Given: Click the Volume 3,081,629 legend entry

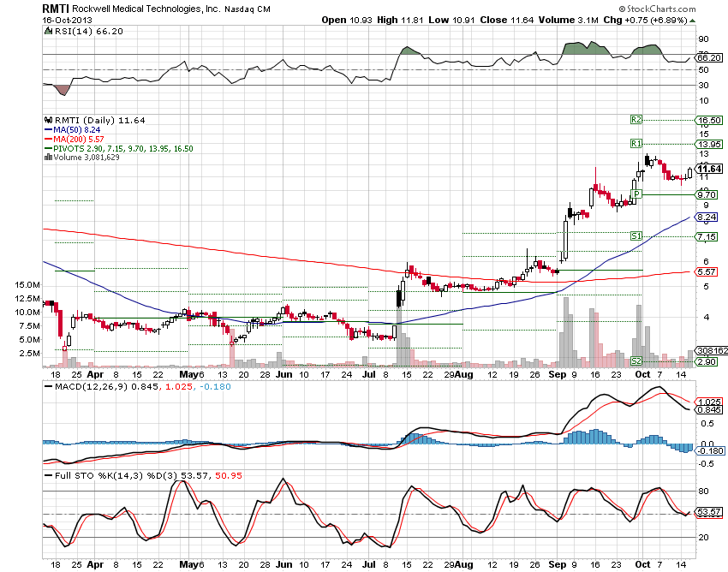Looking at the screenshot, I should [x=87, y=158].
